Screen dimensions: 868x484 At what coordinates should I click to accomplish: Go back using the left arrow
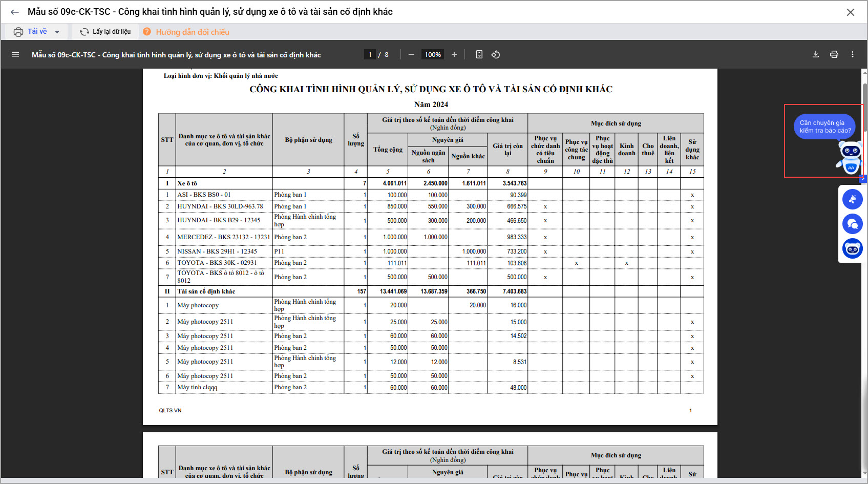(15, 12)
